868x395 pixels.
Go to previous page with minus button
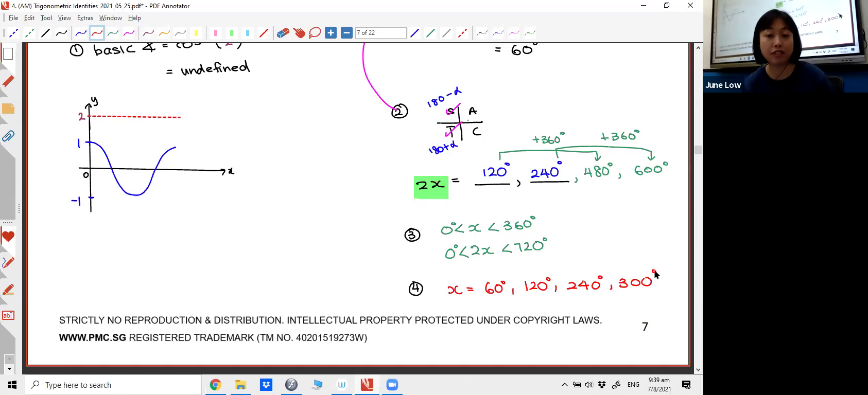347,33
